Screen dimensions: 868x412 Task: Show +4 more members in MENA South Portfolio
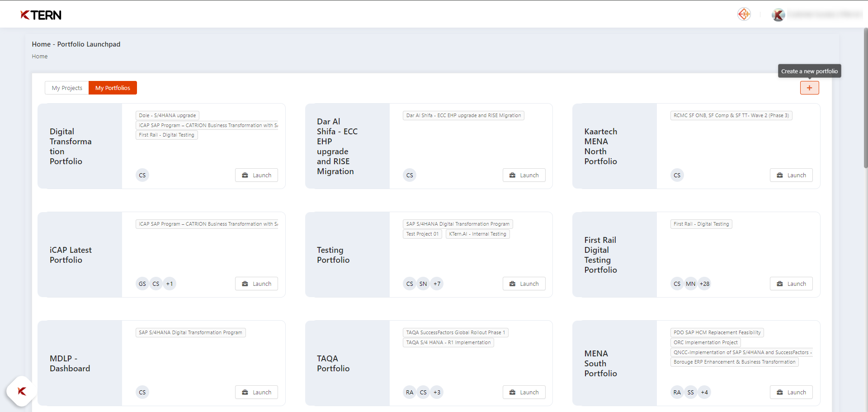click(704, 392)
